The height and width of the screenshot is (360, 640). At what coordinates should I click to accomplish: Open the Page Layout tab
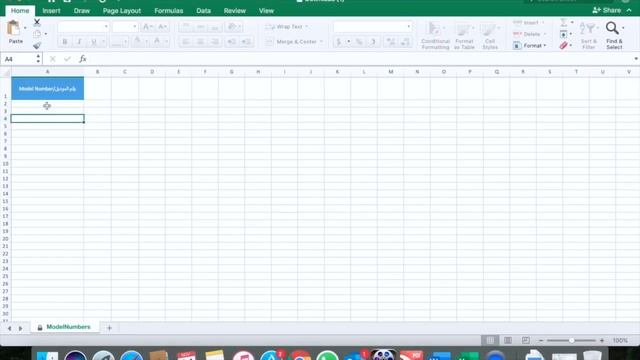[122, 11]
